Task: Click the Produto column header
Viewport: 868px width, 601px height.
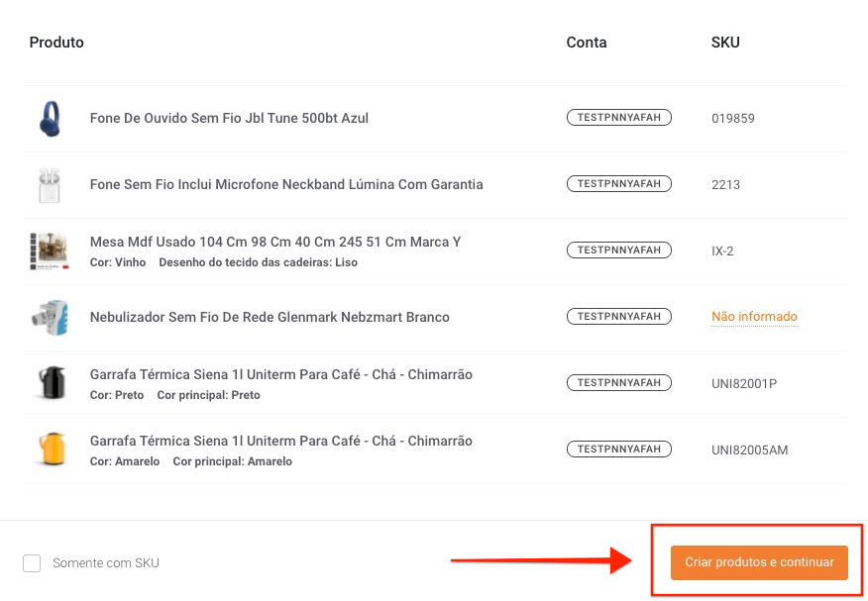Action: coord(56,43)
